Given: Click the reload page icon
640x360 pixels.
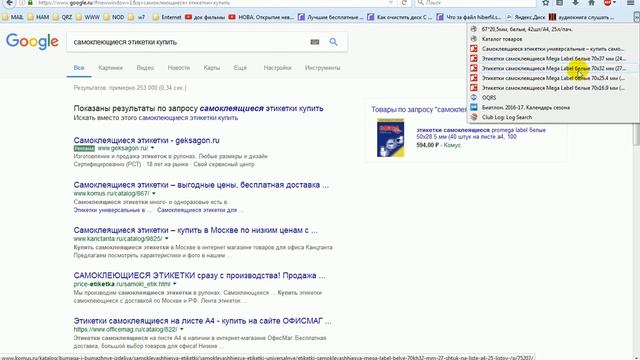Looking at the screenshot, I should pos(404,3).
